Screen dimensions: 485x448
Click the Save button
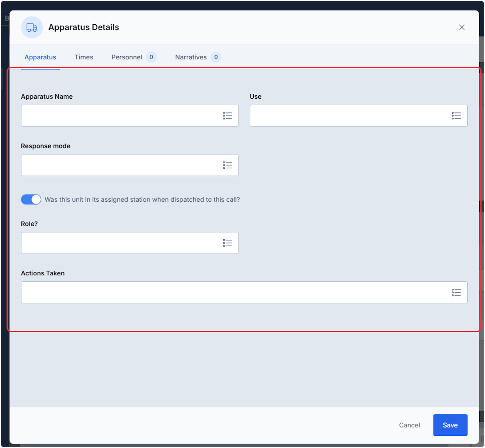click(450, 425)
